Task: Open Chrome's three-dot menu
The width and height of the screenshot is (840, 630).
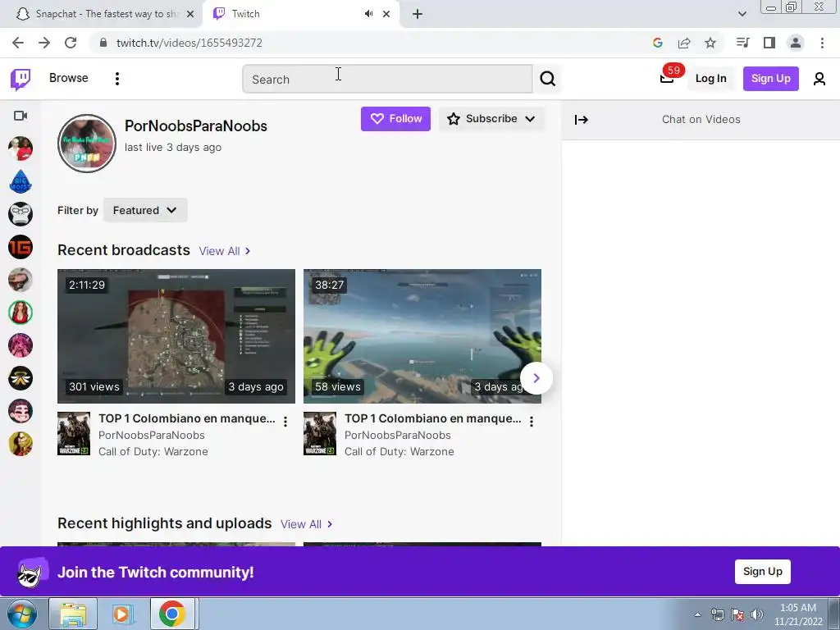Action: click(x=822, y=43)
